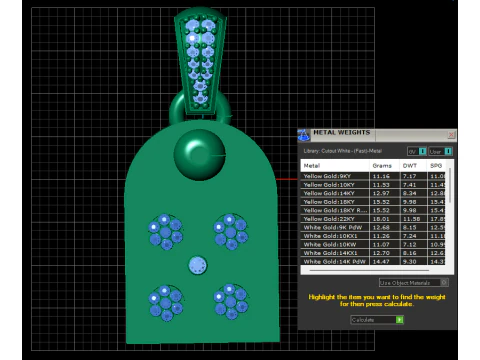Select the White Gold:14KX1 row
Screen dimensions: 480x360
373,253
